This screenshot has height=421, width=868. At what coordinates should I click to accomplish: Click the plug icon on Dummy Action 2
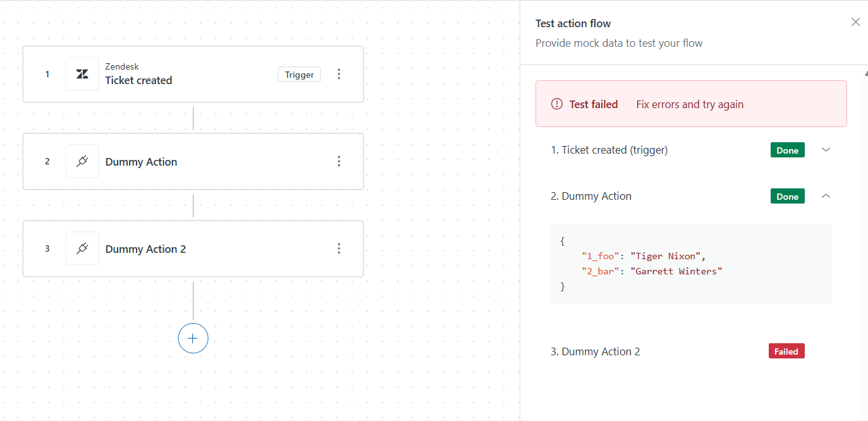(82, 249)
